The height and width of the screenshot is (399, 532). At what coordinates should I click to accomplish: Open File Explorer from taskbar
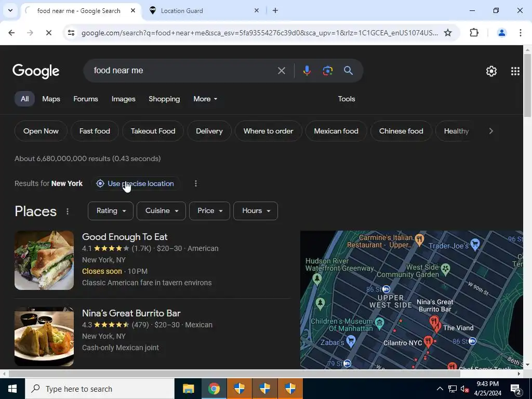188,389
